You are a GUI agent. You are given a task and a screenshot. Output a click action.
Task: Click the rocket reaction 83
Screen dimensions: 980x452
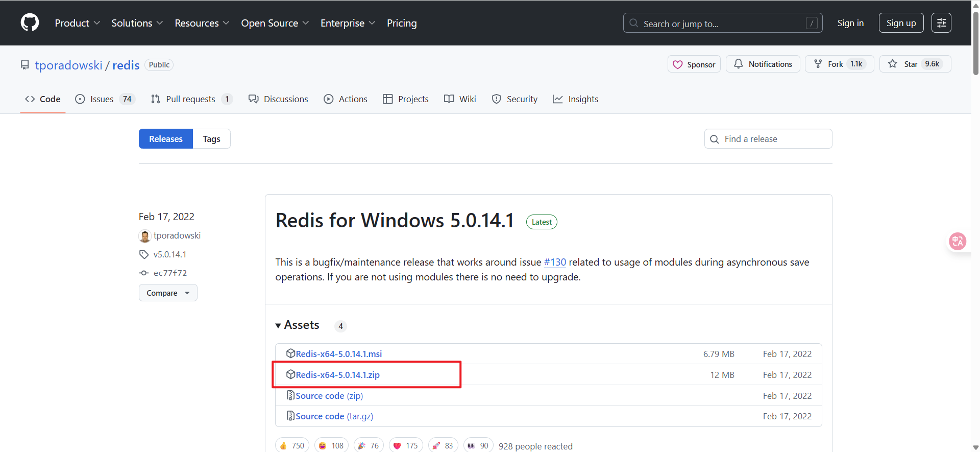pyautogui.click(x=443, y=446)
